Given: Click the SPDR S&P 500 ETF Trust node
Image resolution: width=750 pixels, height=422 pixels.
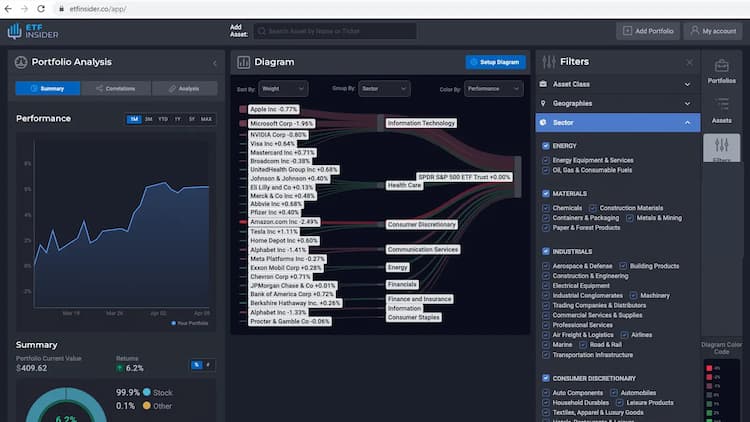Looking at the screenshot, I should pos(464,177).
